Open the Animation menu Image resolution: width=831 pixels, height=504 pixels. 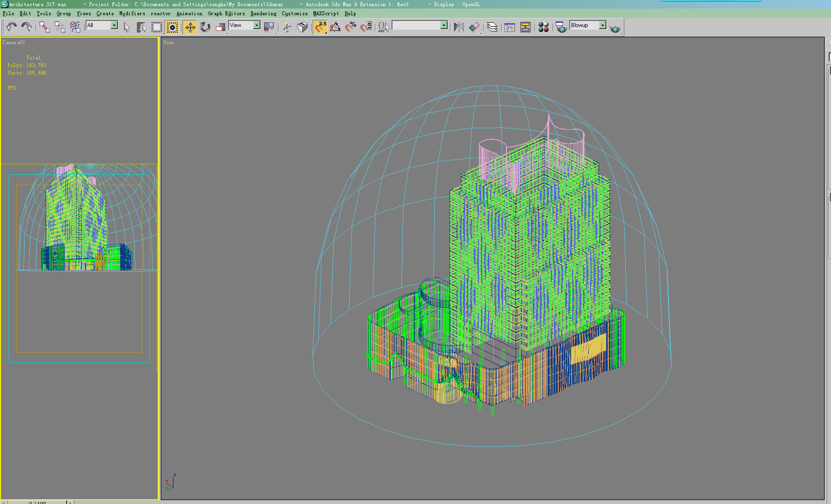pos(189,14)
